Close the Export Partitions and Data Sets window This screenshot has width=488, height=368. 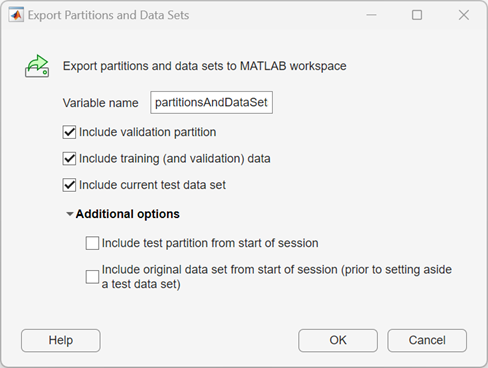[x=464, y=15]
